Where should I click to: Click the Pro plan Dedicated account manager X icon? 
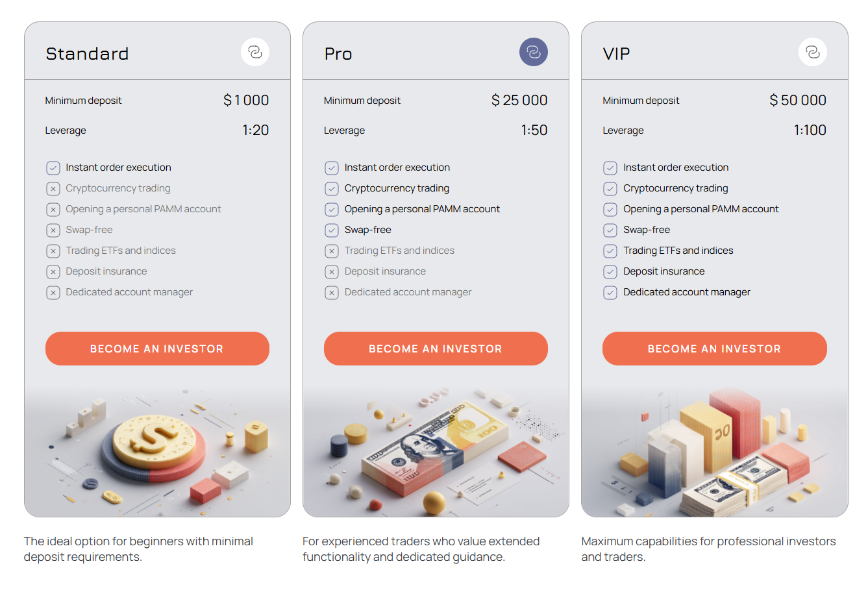point(332,293)
